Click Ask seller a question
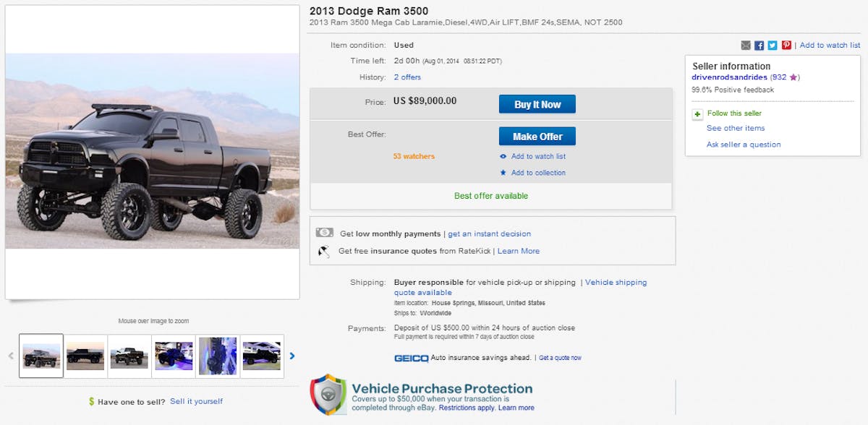868x425 pixels. (x=744, y=145)
